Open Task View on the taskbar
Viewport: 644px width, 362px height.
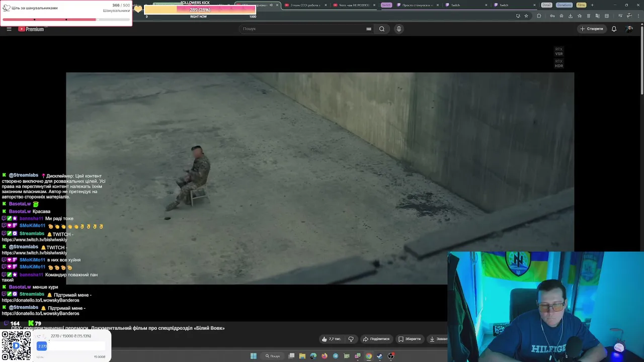click(x=291, y=356)
